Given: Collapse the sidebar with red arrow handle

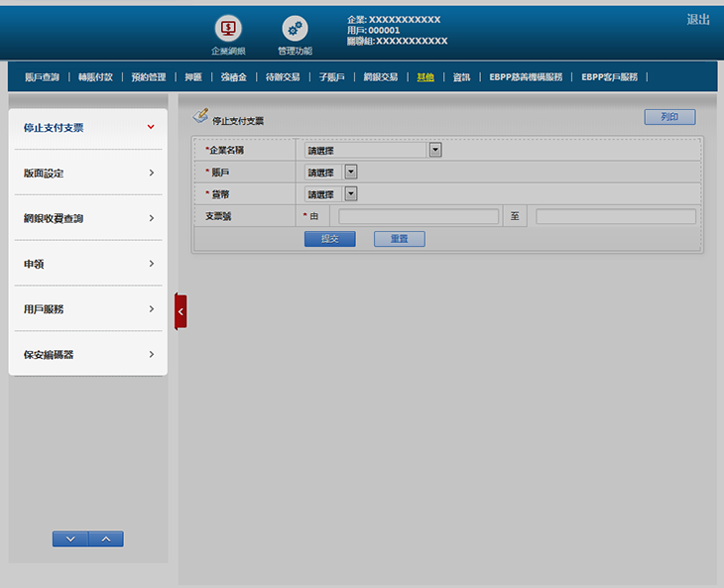Looking at the screenshot, I should click(181, 311).
